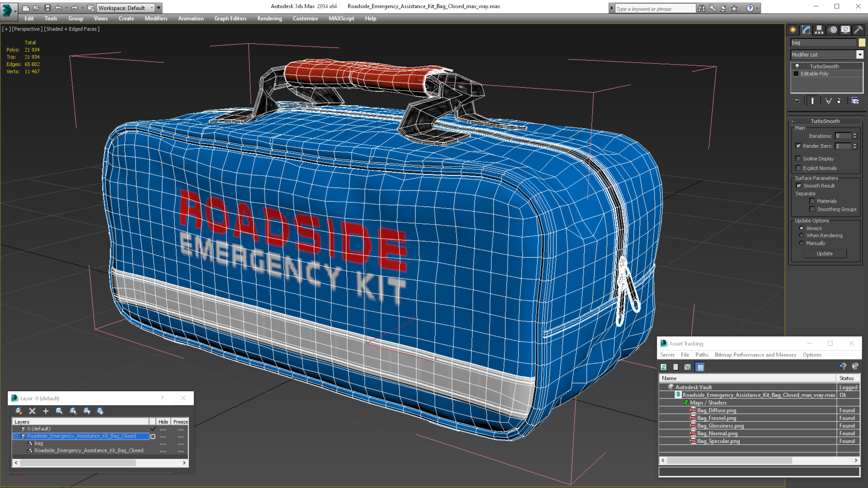Enable Isoline Display checkbox
Viewport: 868px width, 488px height.
click(x=798, y=158)
